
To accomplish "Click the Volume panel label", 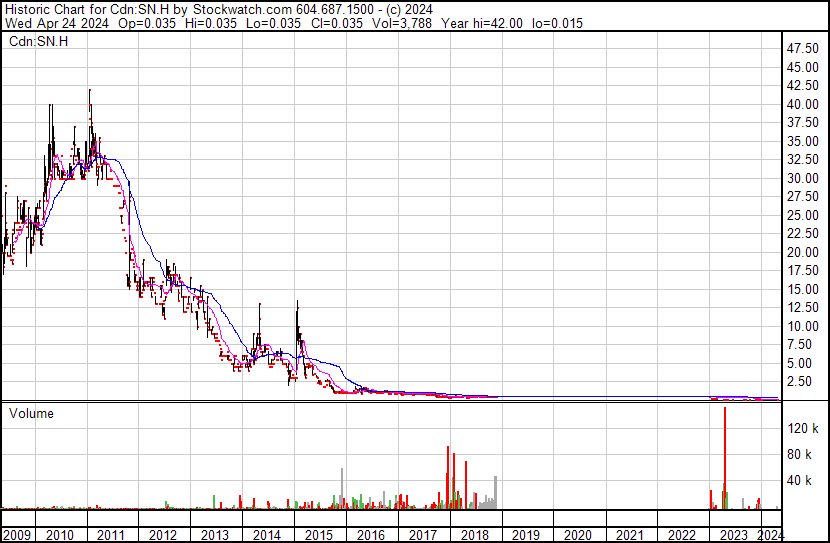I will 31,413.
